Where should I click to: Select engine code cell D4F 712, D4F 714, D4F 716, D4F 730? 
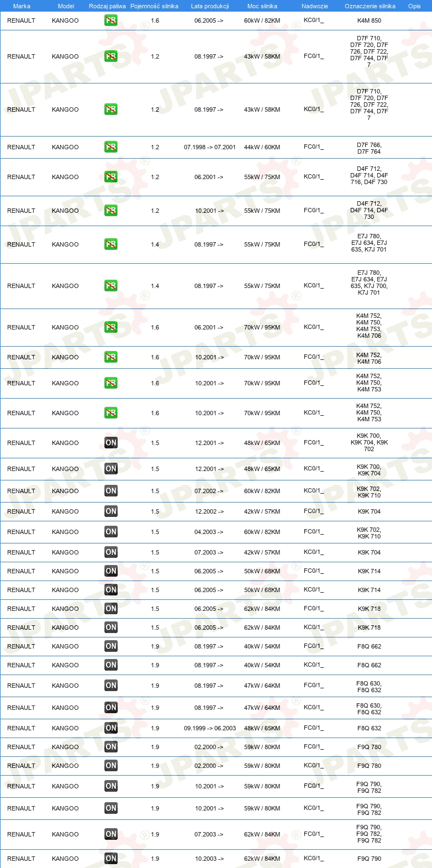[369, 175]
